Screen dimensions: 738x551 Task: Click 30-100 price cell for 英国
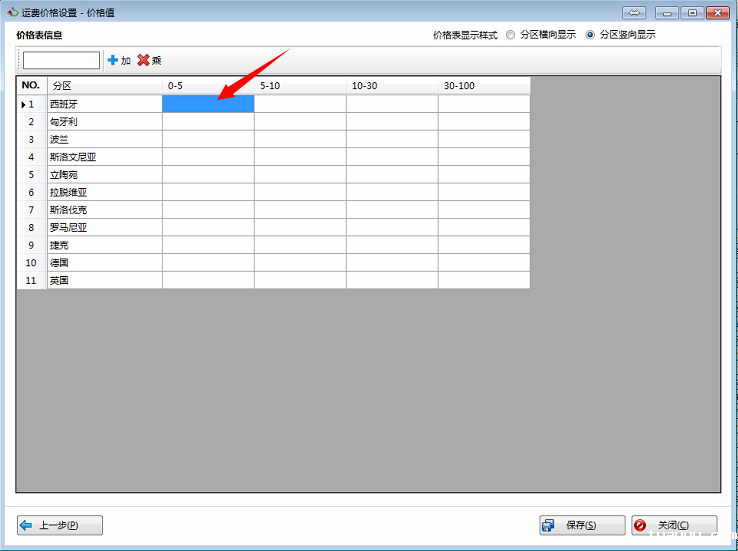(484, 280)
